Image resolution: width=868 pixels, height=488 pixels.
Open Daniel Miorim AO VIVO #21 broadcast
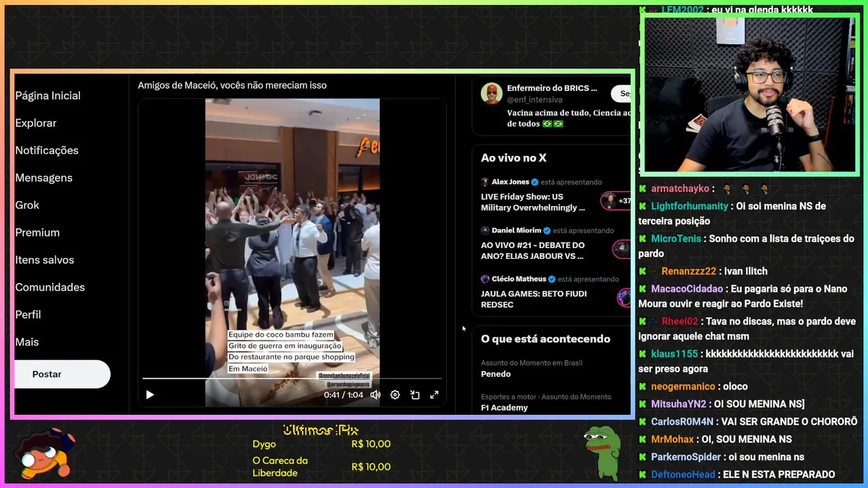pos(533,250)
